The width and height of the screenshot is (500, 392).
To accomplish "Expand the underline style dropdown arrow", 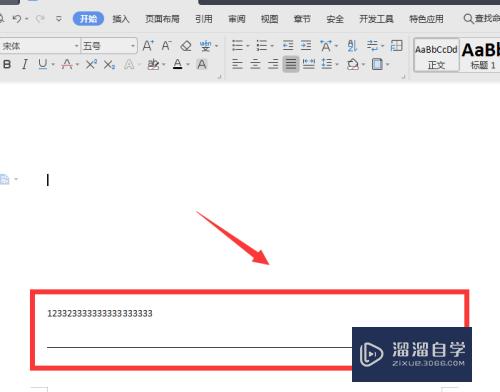I will point(53,64).
